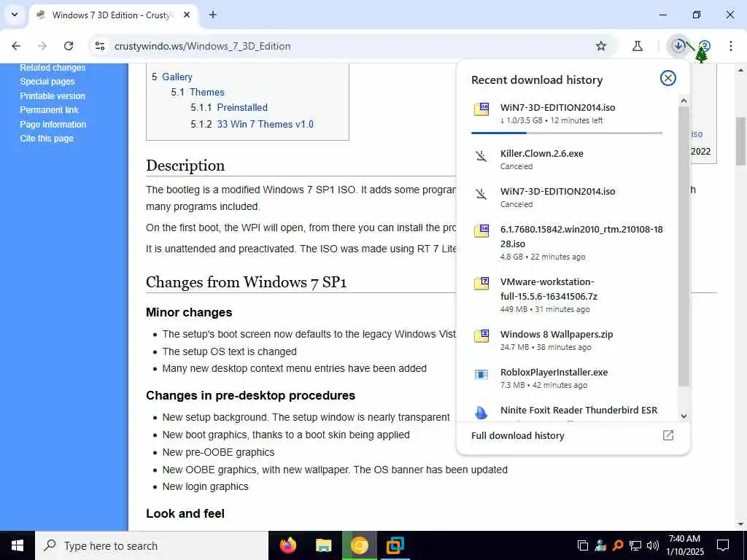Click the download progress bar of WiN7-3D-EDITION2014.iso

[x=566, y=133]
